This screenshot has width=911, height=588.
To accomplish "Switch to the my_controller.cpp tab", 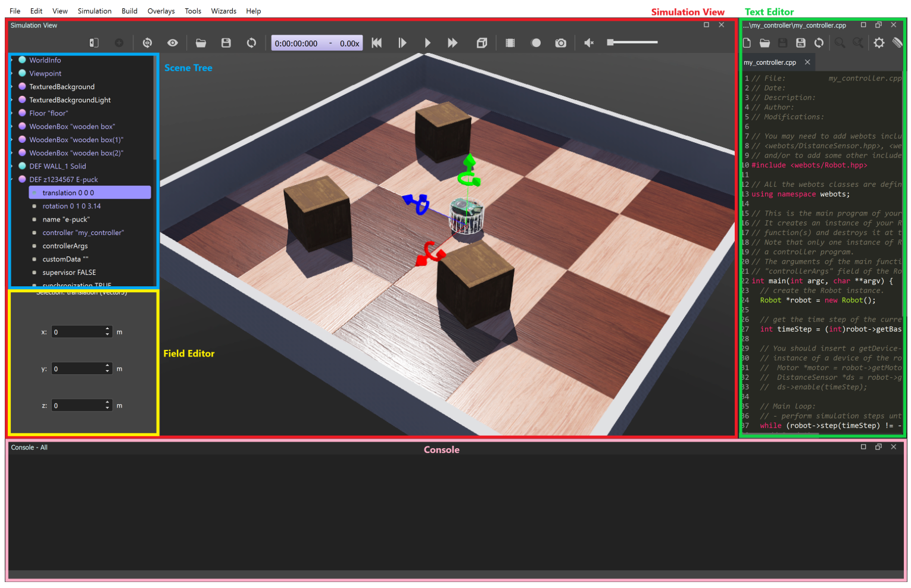I will (x=770, y=62).
